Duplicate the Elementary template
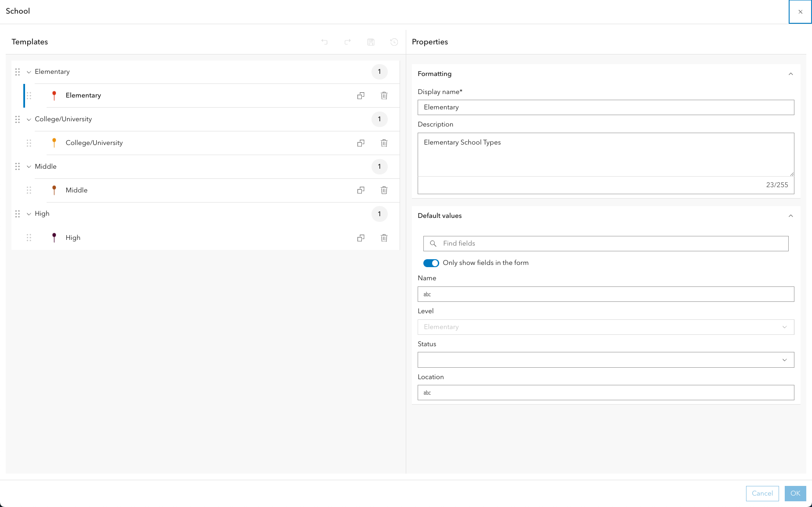The height and width of the screenshot is (507, 812). click(x=360, y=95)
